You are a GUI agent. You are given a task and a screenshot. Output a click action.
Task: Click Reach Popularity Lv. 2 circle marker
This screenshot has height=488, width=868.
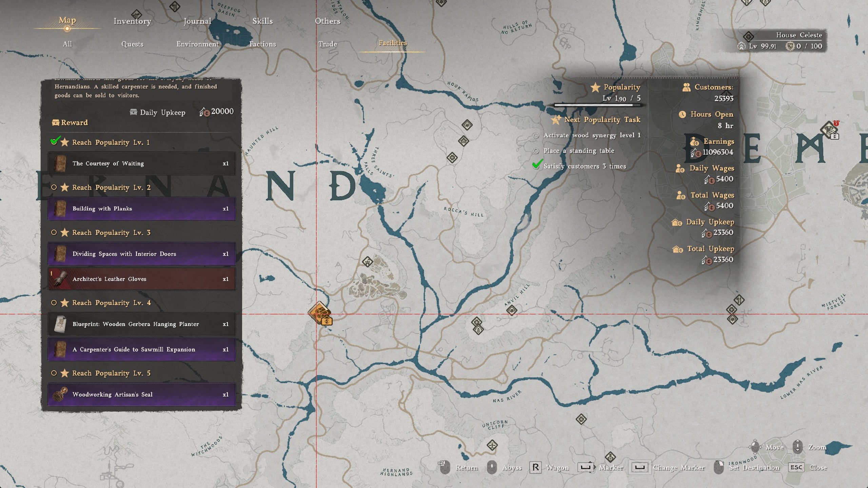[x=54, y=187]
